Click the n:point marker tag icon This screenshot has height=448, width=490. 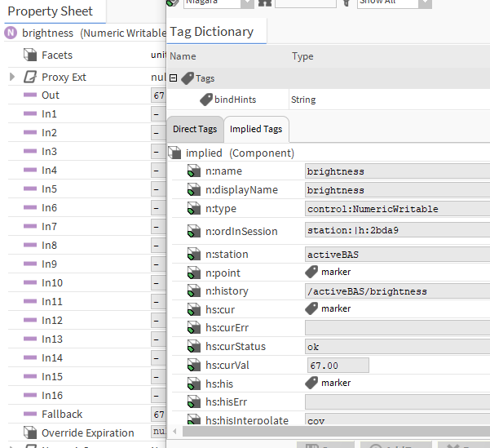[311, 272]
